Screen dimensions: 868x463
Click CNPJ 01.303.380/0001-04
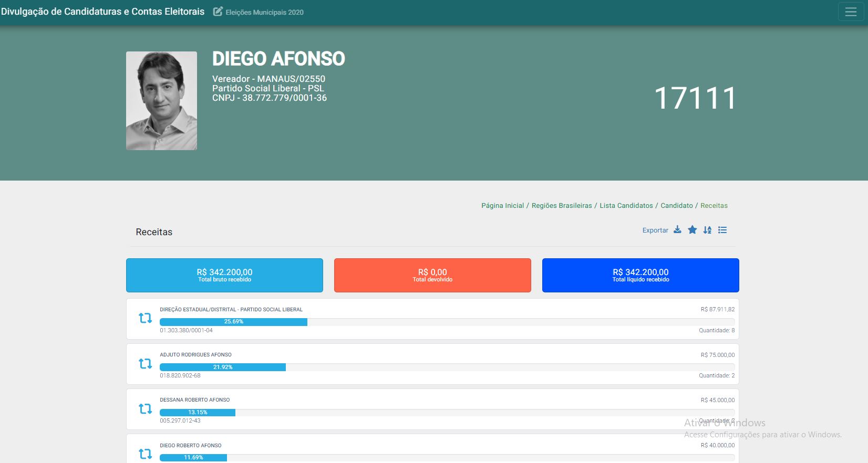pos(186,331)
